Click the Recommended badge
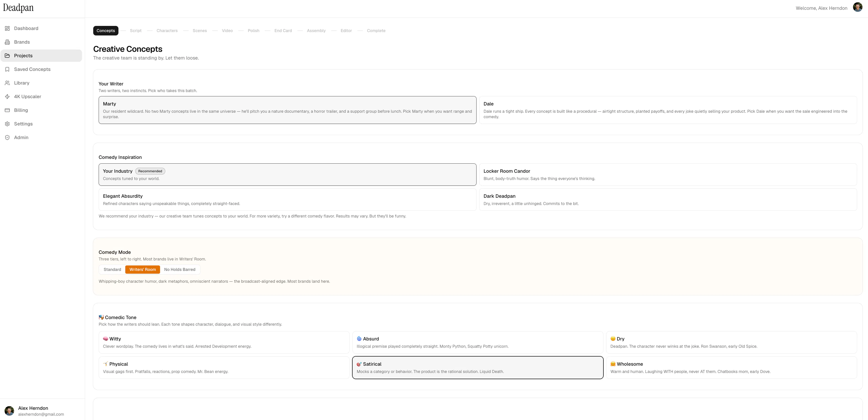Viewport: 868px width, 420px height. (150, 171)
